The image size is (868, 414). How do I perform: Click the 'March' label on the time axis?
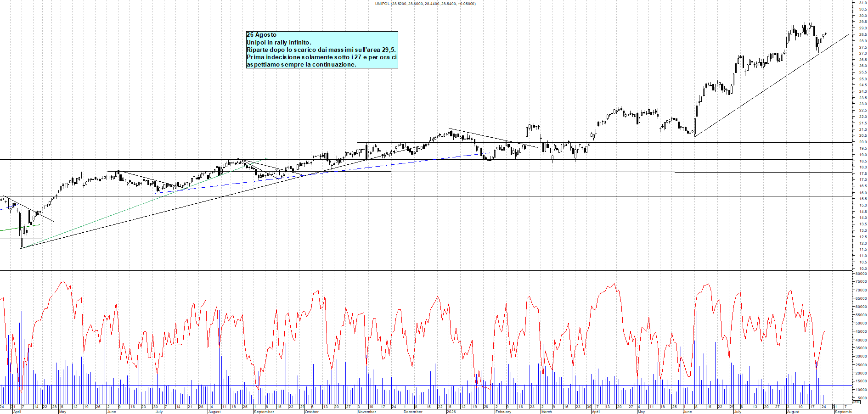[546, 412]
